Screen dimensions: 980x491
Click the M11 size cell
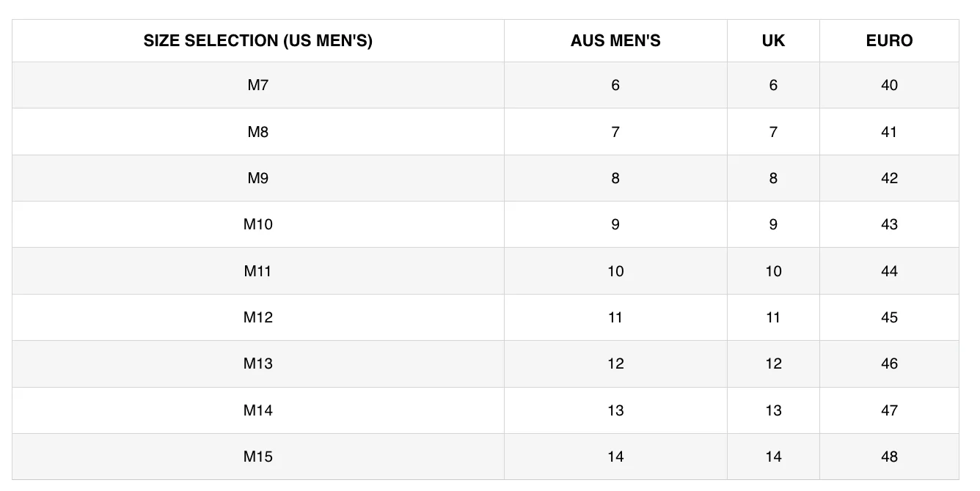(x=257, y=271)
